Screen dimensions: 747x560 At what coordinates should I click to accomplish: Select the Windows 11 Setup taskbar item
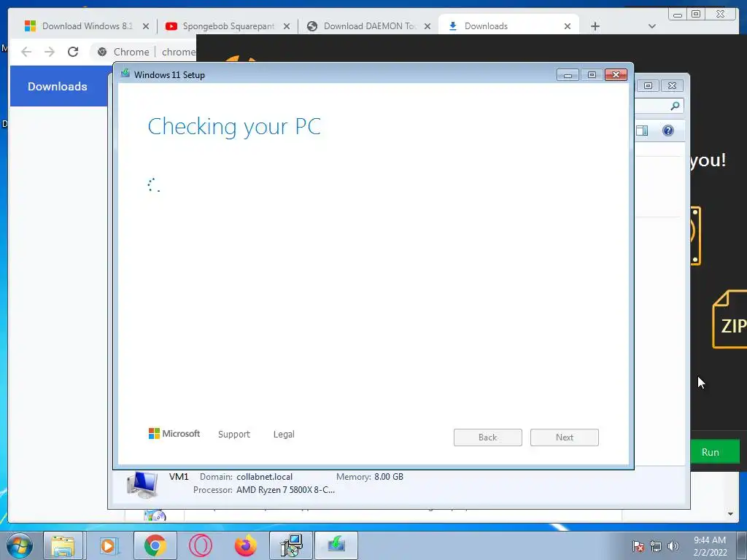click(x=336, y=545)
